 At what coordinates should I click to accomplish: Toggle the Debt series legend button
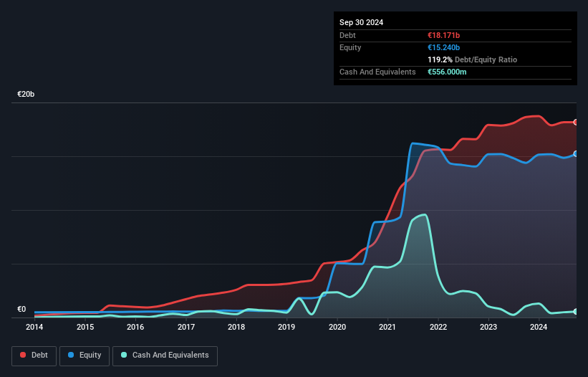[34, 355]
